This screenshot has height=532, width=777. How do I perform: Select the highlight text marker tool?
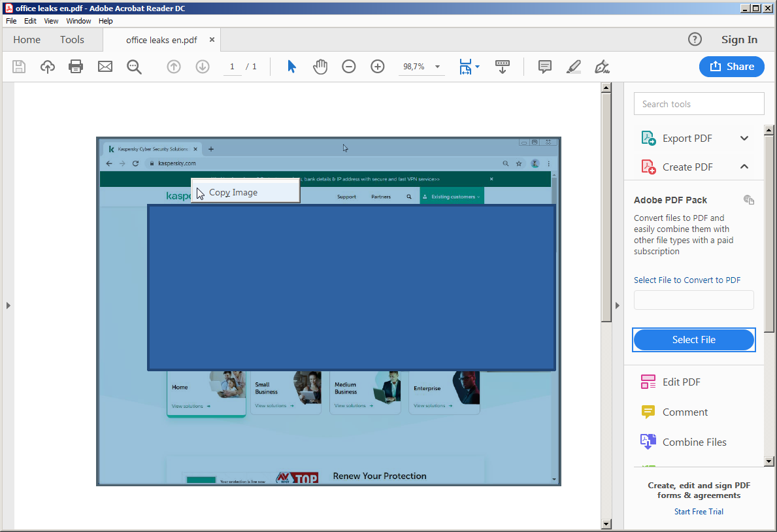pyautogui.click(x=573, y=67)
